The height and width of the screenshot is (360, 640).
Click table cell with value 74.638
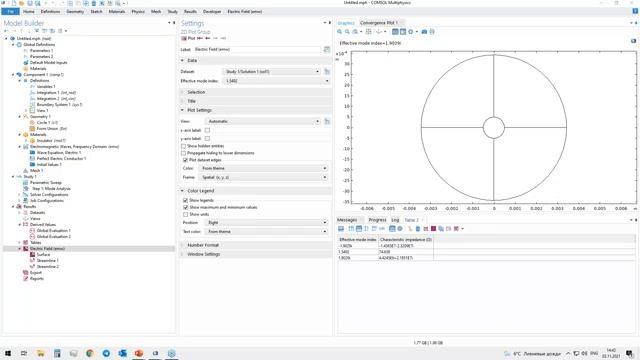click(x=406, y=252)
